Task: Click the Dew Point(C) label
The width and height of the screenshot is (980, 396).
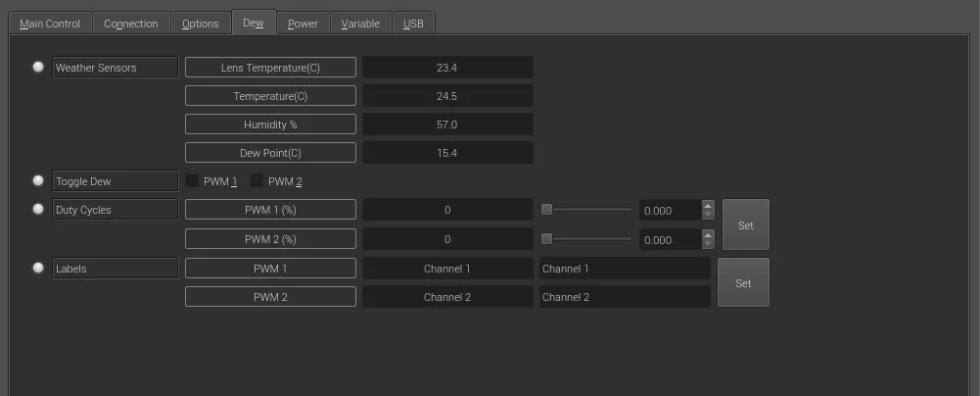Action: click(x=270, y=153)
